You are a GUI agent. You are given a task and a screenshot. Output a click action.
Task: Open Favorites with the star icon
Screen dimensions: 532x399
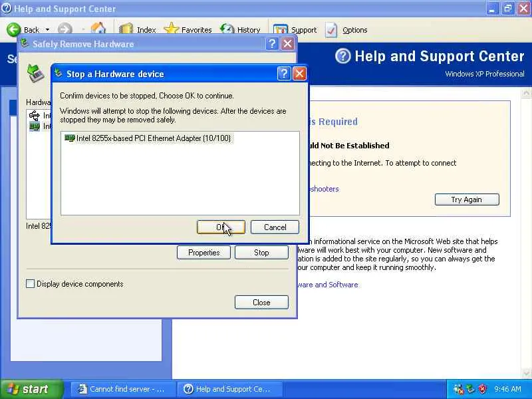pos(188,29)
